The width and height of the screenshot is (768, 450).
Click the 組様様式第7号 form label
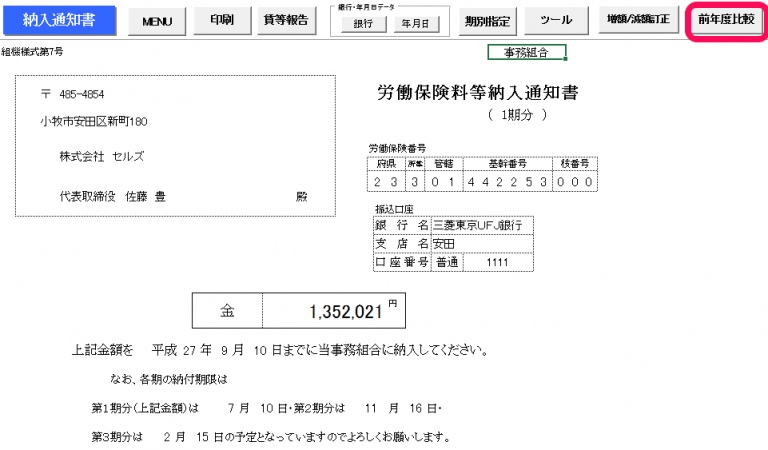click(32, 51)
